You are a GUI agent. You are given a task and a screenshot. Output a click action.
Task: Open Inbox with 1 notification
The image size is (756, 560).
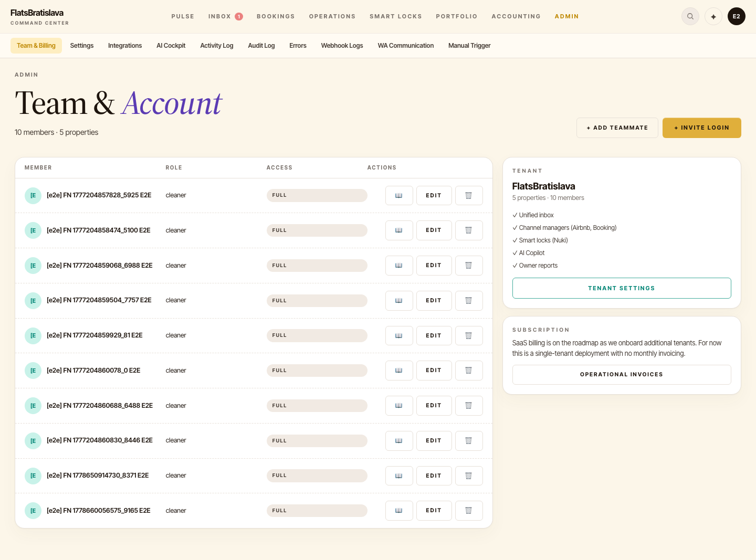click(225, 16)
